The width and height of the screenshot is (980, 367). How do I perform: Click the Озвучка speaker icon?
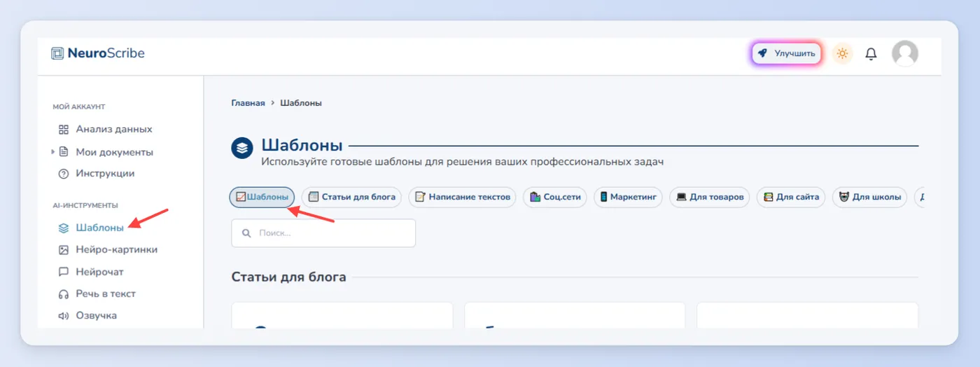(64, 316)
